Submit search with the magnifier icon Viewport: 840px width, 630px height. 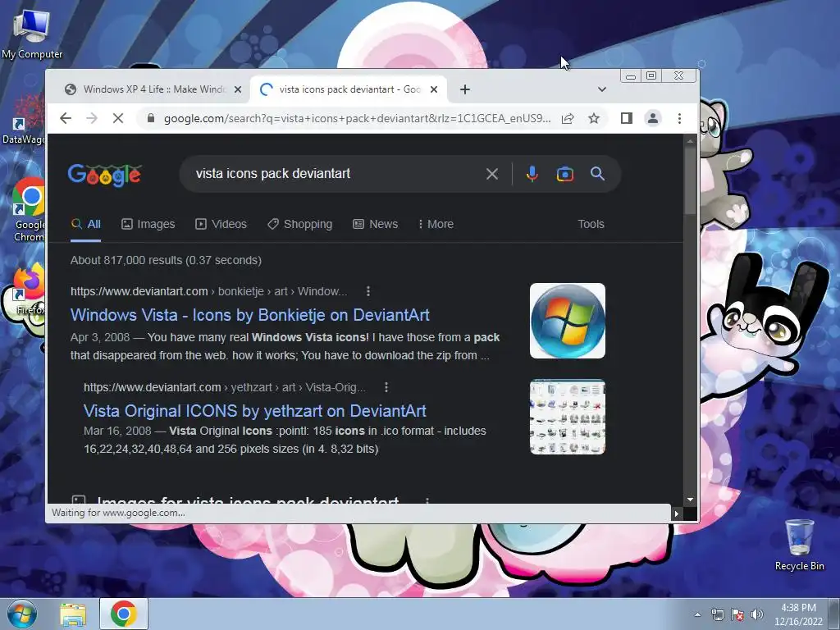coord(597,174)
